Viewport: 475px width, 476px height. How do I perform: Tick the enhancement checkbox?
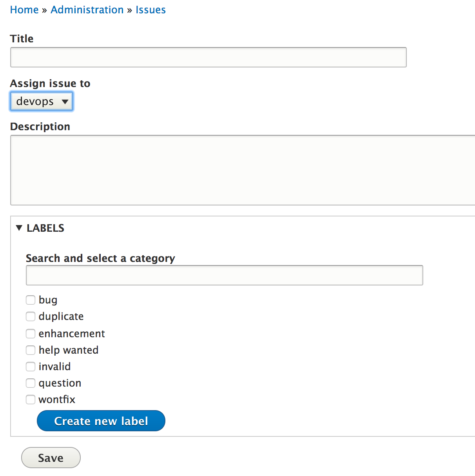pos(31,334)
